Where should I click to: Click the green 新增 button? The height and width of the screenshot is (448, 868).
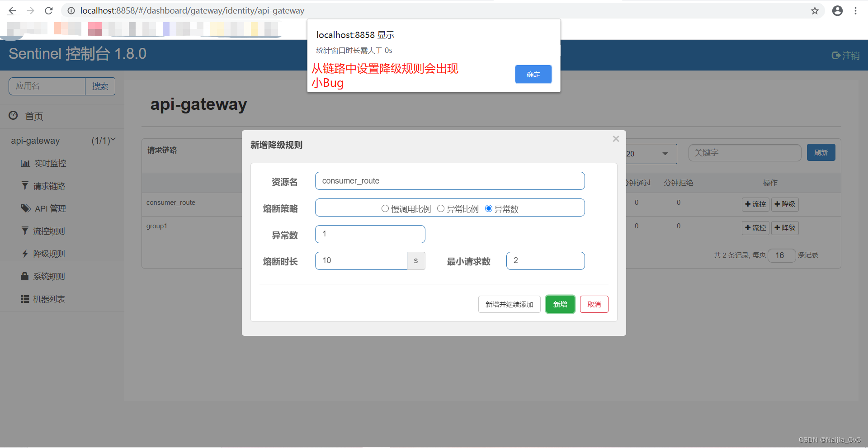point(560,304)
